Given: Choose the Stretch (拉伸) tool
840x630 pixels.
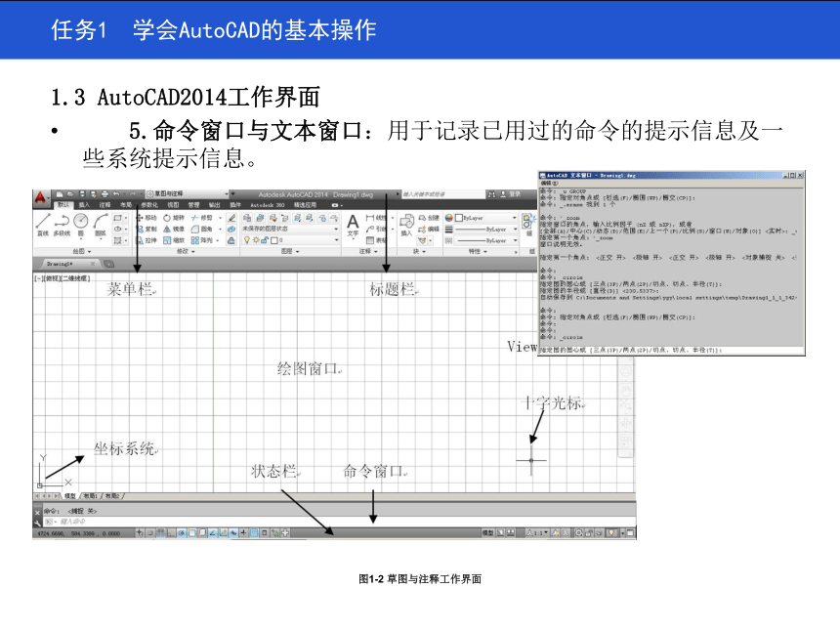Looking at the screenshot, I should point(147,240).
